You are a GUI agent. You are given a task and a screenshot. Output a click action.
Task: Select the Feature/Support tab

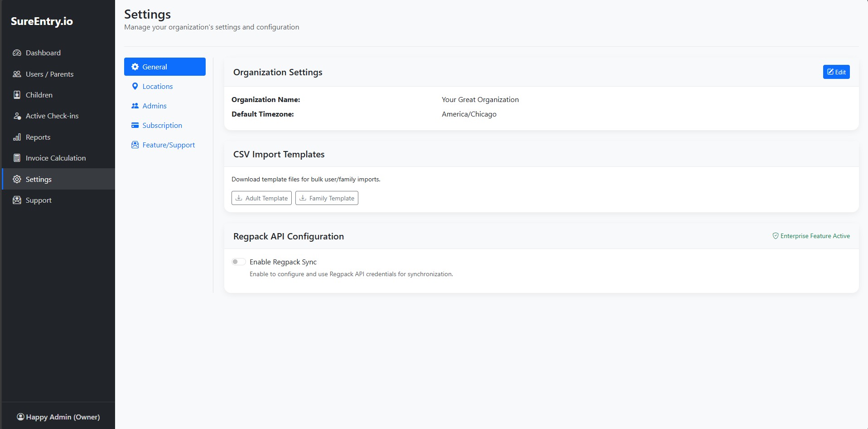[x=169, y=145]
